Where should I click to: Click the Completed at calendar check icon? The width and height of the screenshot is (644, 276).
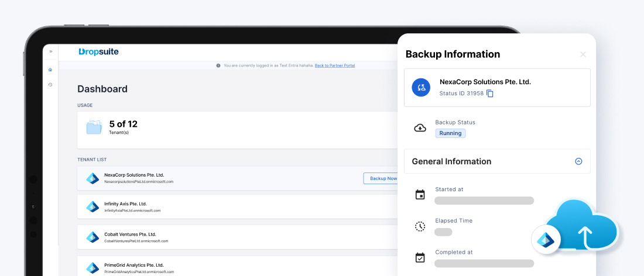(420, 258)
